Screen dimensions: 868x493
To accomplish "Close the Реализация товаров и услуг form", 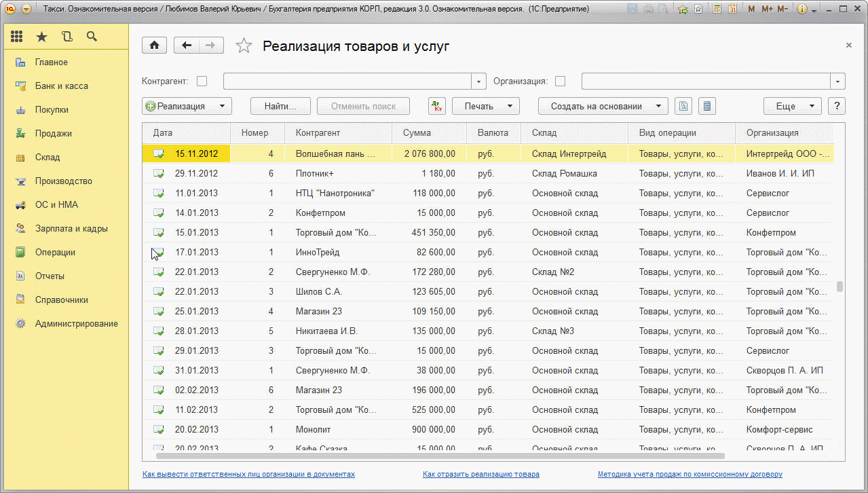I will [848, 45].
